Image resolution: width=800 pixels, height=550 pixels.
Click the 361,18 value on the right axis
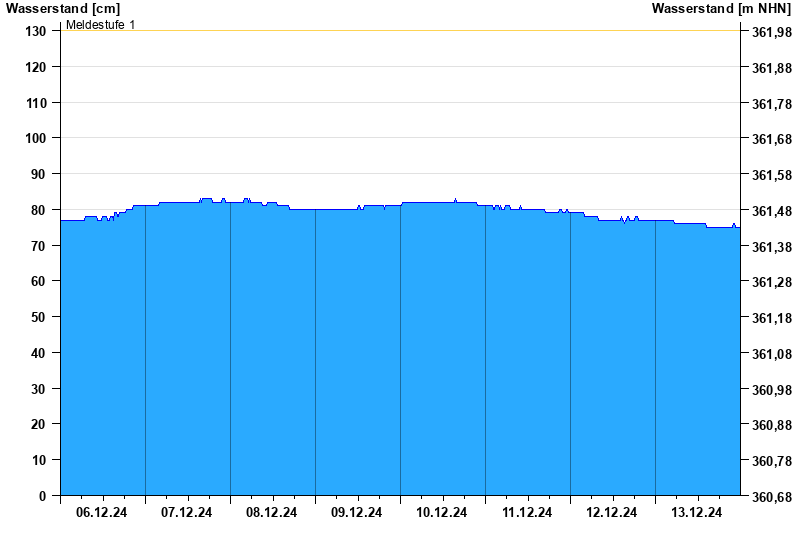(772, 318)
